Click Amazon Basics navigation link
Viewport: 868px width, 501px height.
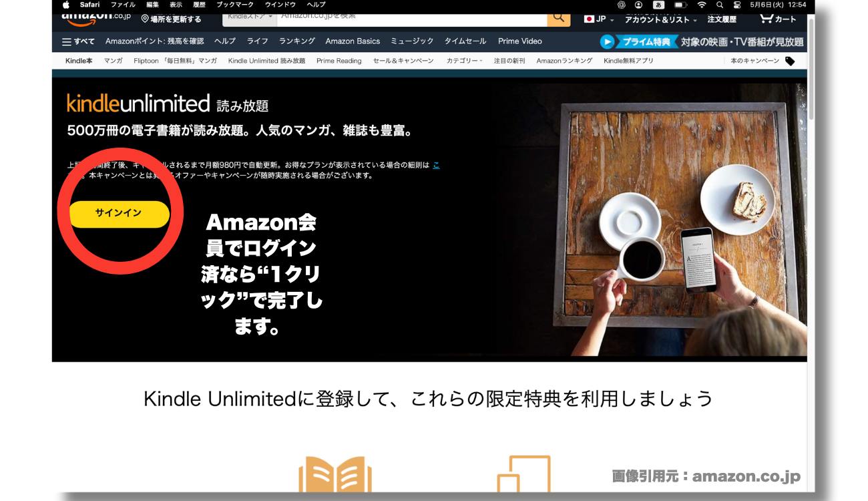tap(353, 41)
